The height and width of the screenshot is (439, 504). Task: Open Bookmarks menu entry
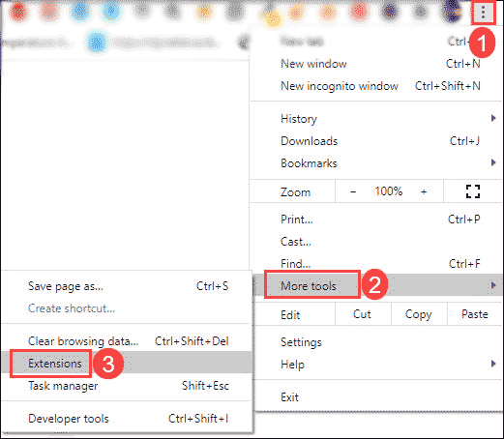coord(376,163)
